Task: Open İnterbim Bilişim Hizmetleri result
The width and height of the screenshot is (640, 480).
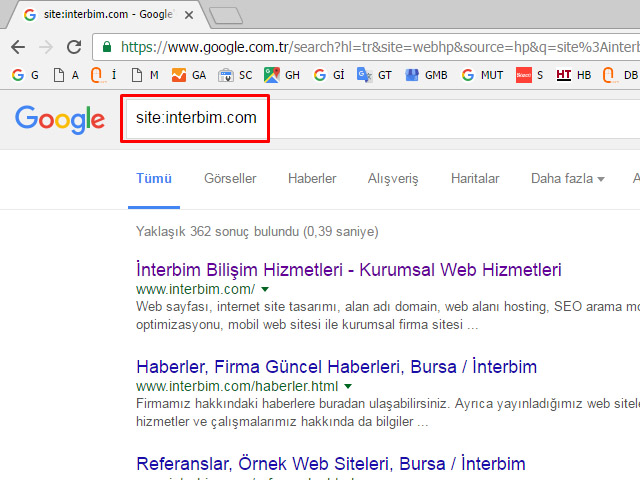Action: (349, 270)
